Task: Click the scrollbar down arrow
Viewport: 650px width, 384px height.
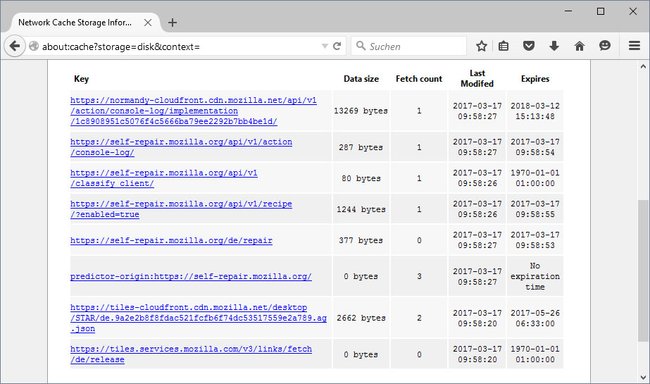Action: pyautogui.click(x=643, y=377)
